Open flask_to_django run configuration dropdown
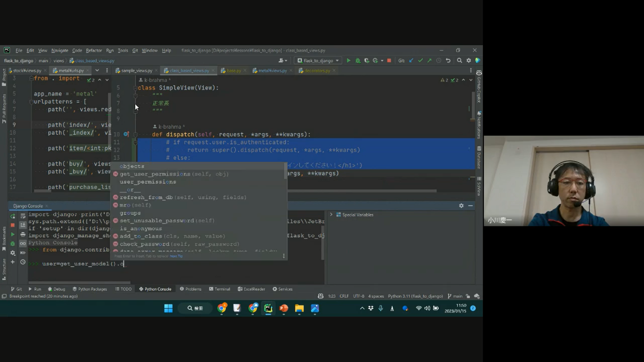The image size is (644, 362). pyautogui.click(x=318, y=61)
